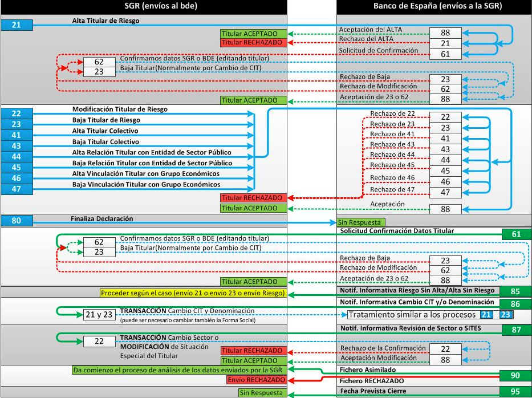Click blue code 41 for Alta Titular Colectivo
Image resolution: width=532 pixels, height=398 pixels.
click(x=17, y=135)
